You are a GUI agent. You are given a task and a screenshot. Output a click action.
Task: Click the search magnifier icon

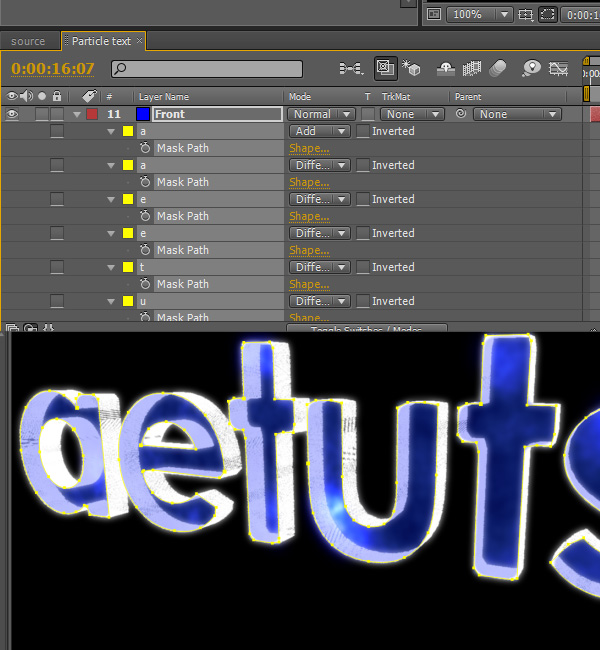tap(120, 68)
